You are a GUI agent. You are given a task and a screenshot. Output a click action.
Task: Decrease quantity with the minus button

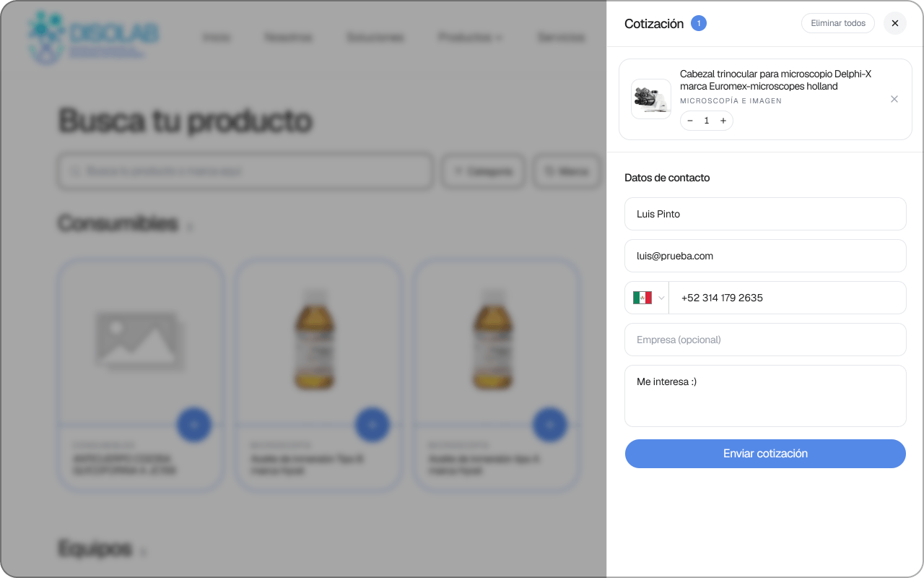click(690, 121)
